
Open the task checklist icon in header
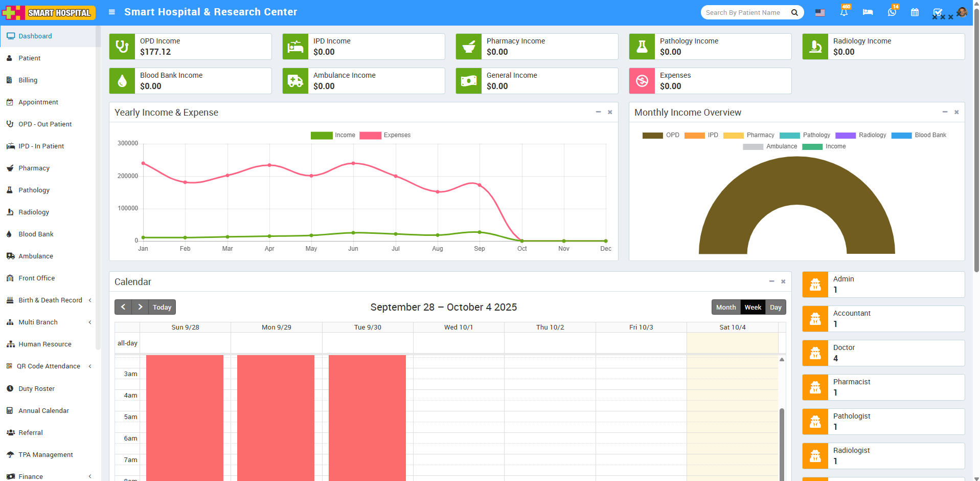pos(937,12)
